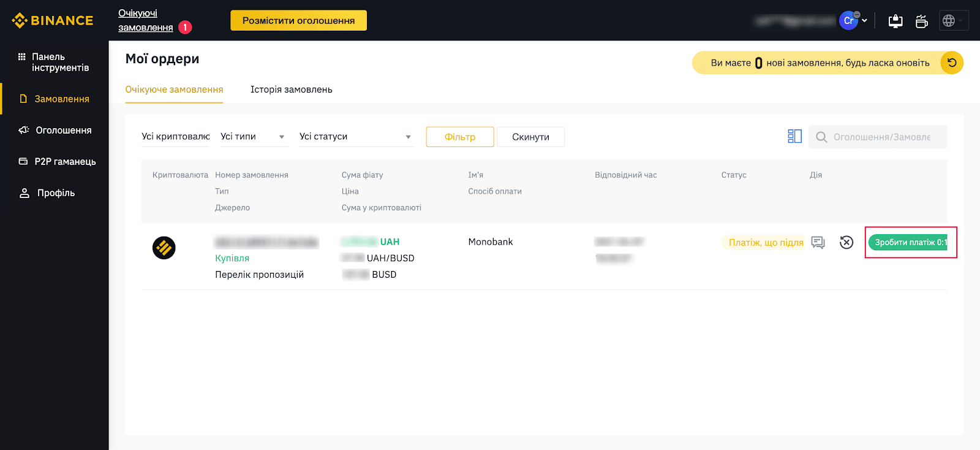
Task: Open the video tutorials icon in header
Action: [922, 21]
